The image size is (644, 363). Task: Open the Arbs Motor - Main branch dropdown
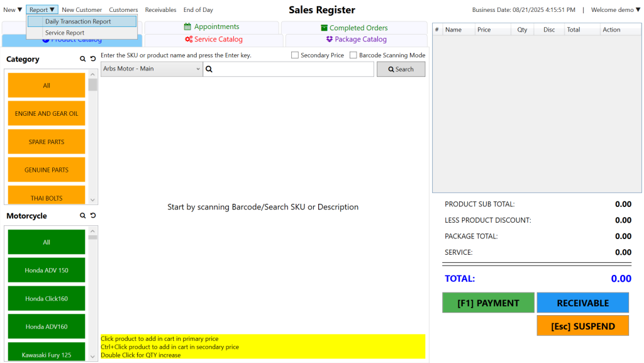tap(152, 69)
